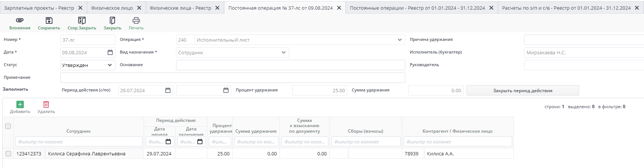Close the Постоянная операция № 37-лс tab
This screenshot has width=644, height=168.
pyautogui.click(x=339, y=8)
